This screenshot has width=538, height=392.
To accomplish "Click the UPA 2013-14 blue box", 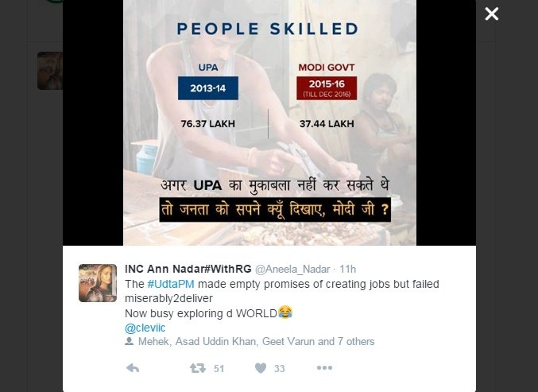I will coord(208,88).
